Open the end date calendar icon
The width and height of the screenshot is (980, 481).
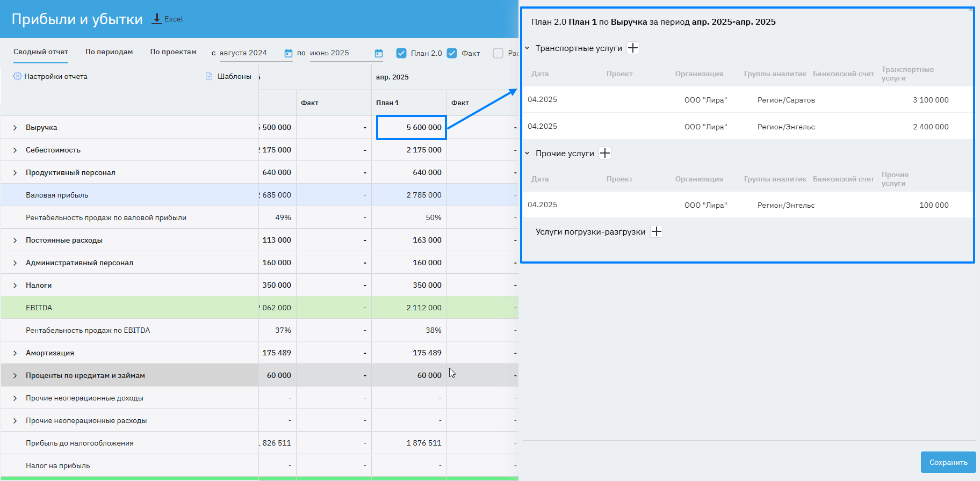(379, 53)
